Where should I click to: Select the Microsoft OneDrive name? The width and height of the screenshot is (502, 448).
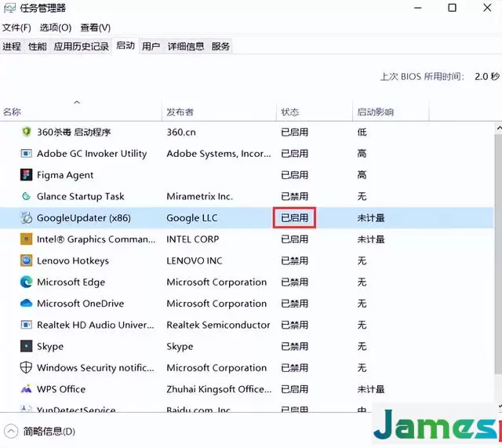[80, 304]
